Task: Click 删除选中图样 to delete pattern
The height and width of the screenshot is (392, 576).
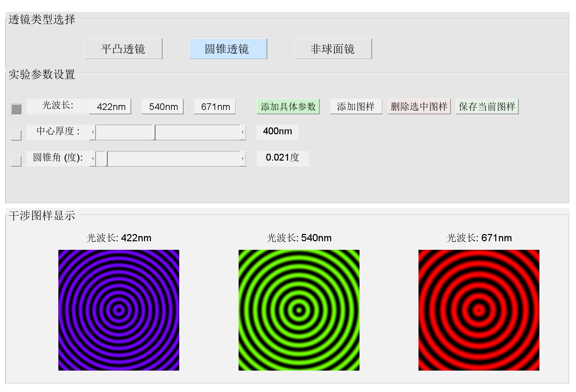Action: (x=419, y=107)
